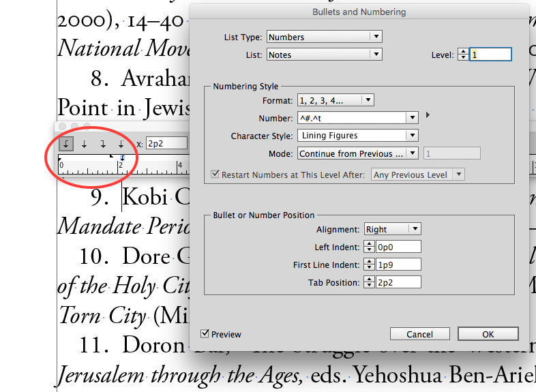Open the Mode dropdown
This screenshot has width=536, height=392.
tap(358, 153)
